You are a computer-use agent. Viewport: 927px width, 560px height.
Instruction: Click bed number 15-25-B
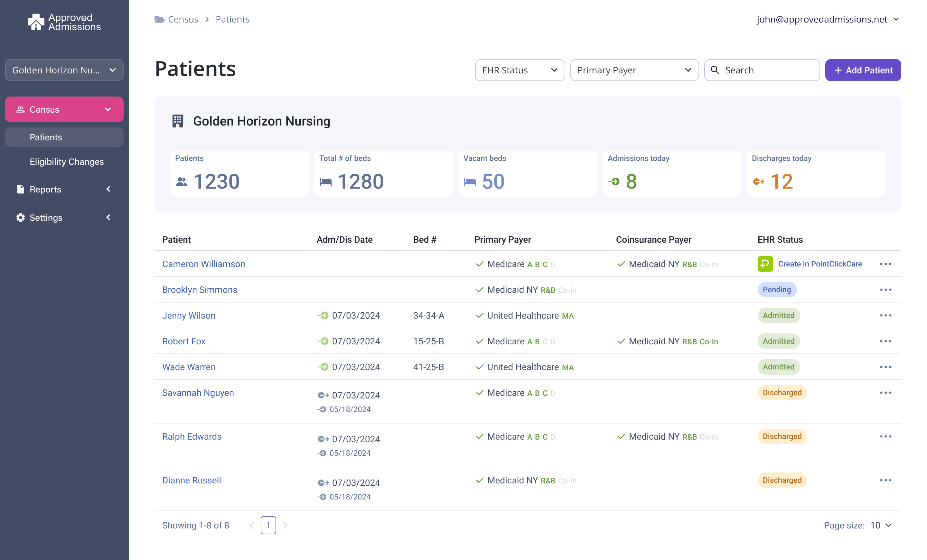[x=428, y=341]
